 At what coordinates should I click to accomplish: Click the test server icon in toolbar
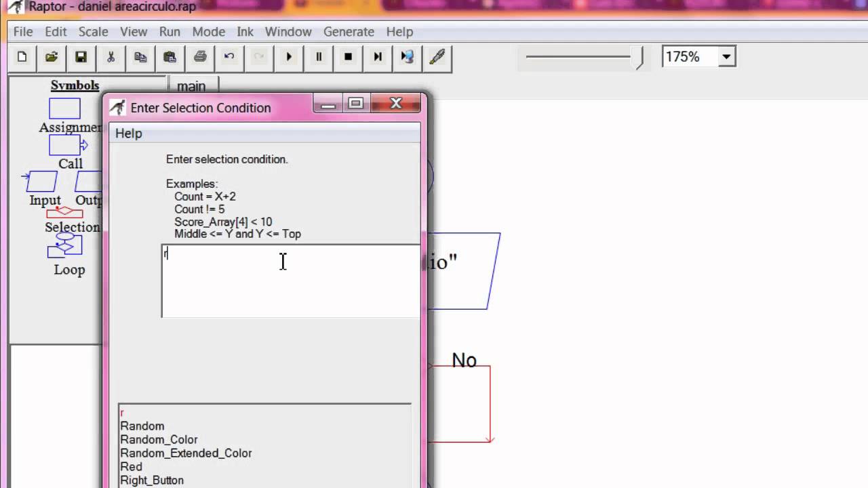408,57
